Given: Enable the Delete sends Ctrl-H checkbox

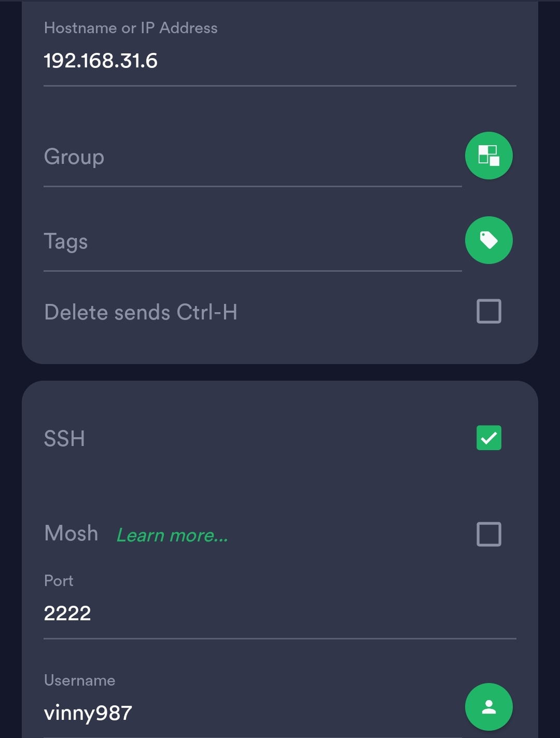Looking at the screenshot, I should tap(488, 311).
